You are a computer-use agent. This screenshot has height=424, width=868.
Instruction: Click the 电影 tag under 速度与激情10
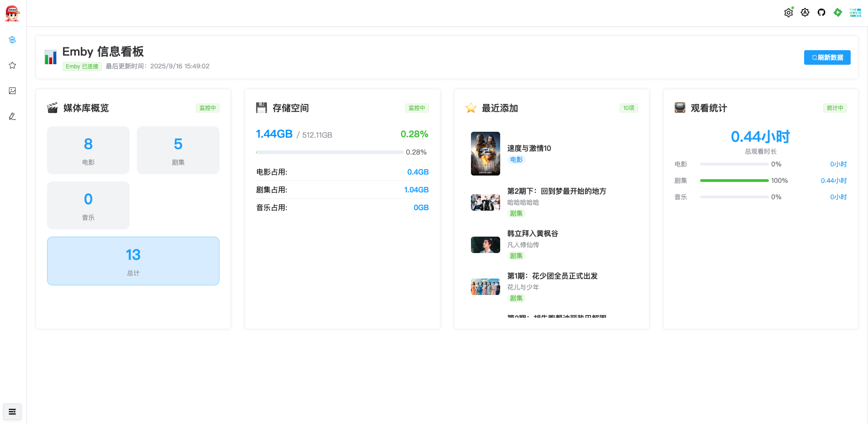coord(517,160)
